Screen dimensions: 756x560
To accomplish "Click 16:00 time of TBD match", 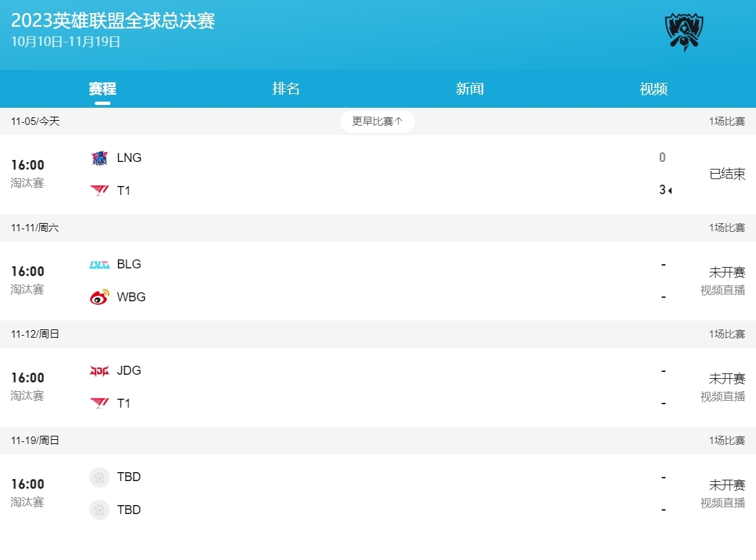I will pyautogui.click(x=28, y=485).
